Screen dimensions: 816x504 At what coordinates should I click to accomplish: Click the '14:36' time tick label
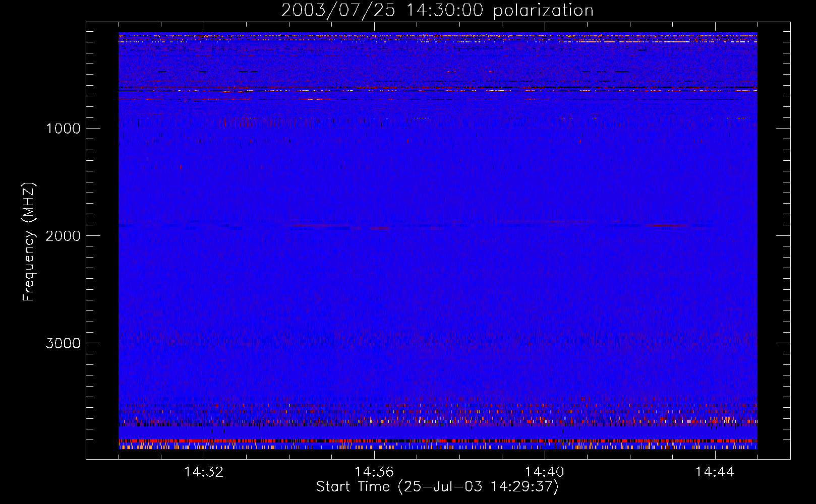(x=374, y=472)
